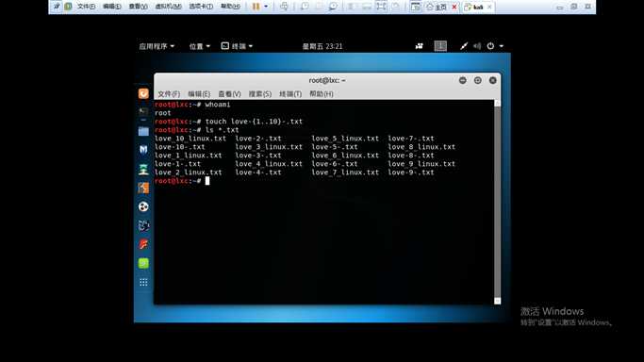Open VMware VM (虚拟机) menu
The image size is (644, 362).
tap(169, 7)
